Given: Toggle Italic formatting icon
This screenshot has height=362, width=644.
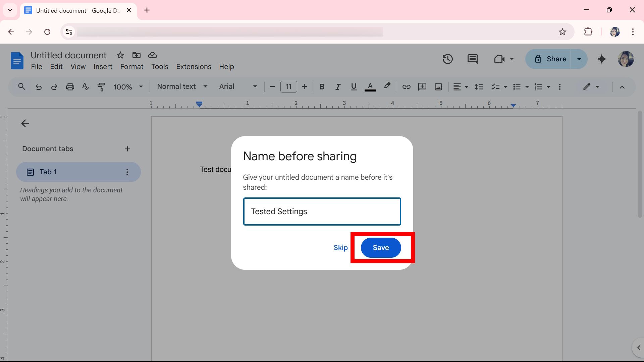Looking at the screenshot, I should pos(338,86).
